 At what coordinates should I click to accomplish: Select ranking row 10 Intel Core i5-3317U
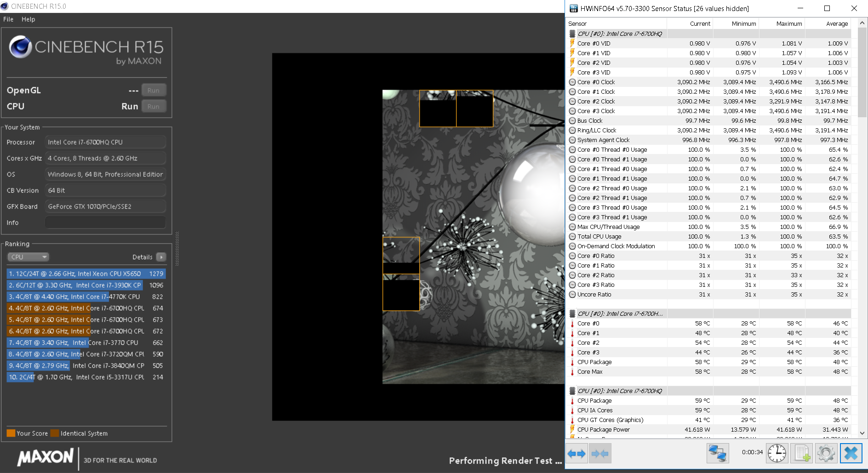pos(86,377)
